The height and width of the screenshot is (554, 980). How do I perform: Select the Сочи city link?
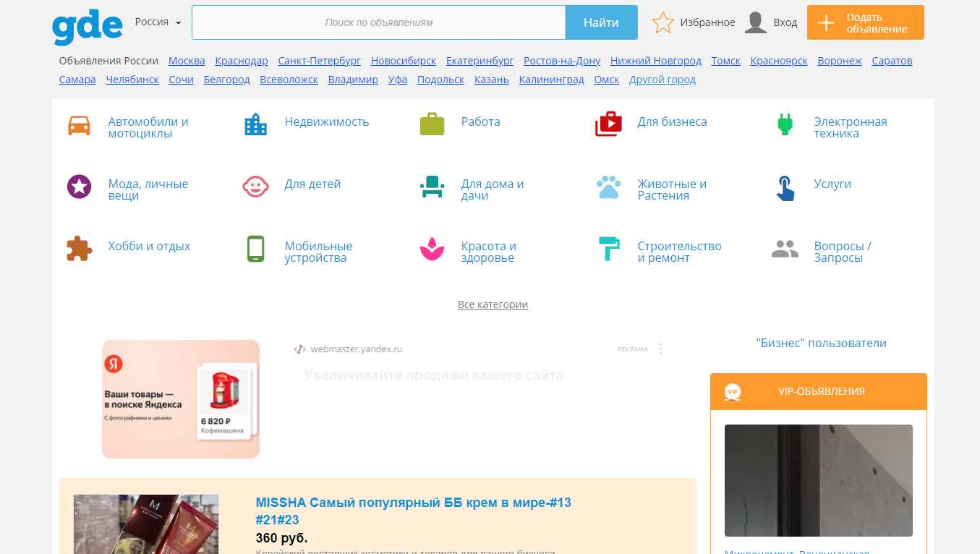pyautogui.click(x=182, y=80)
